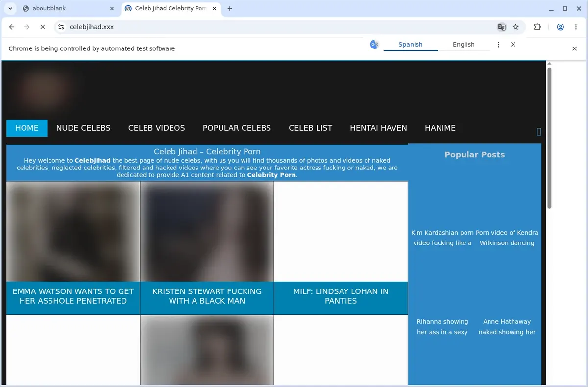Click the Google Translate logo in popup
The image size is (588, 387).
pyautogui.click(x=374, y=45)
